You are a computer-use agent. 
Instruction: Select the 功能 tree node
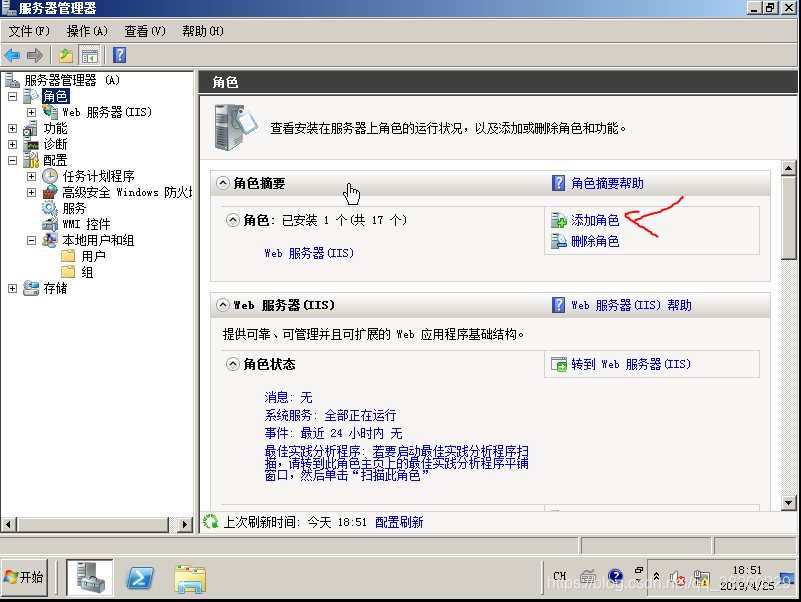55,128
